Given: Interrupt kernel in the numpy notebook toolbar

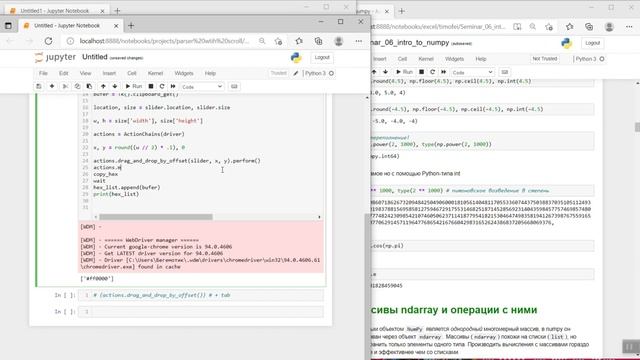Looking at the screenshot, I should coord(422,72).
